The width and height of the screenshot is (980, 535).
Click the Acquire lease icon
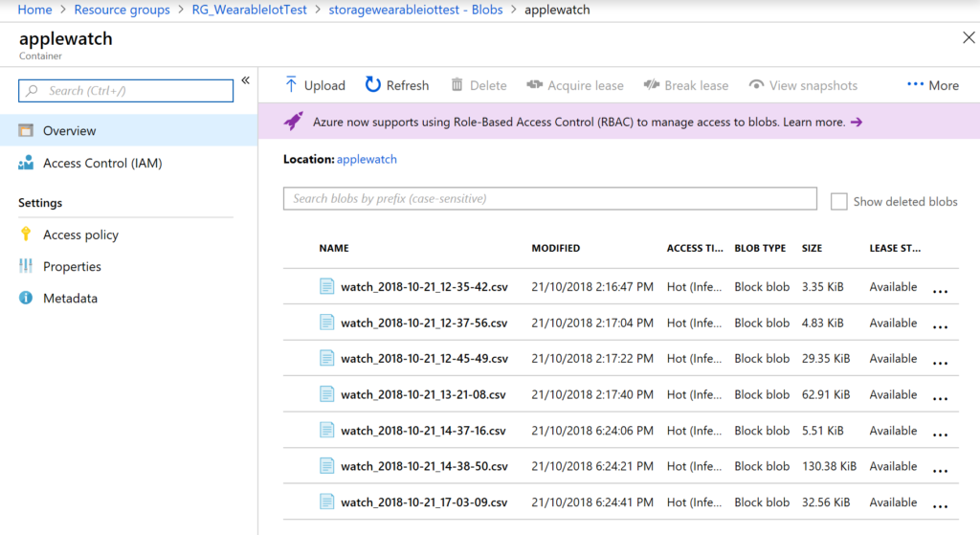coord(534,85)
